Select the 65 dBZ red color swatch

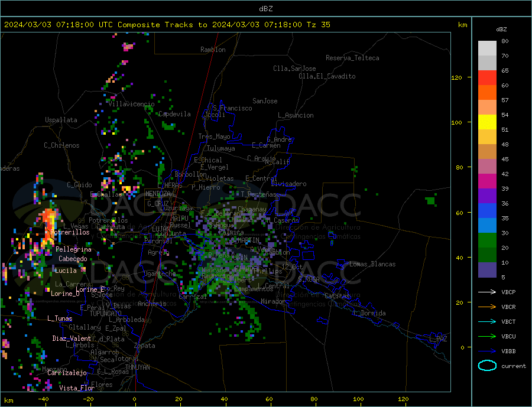[x=487, y=77]
